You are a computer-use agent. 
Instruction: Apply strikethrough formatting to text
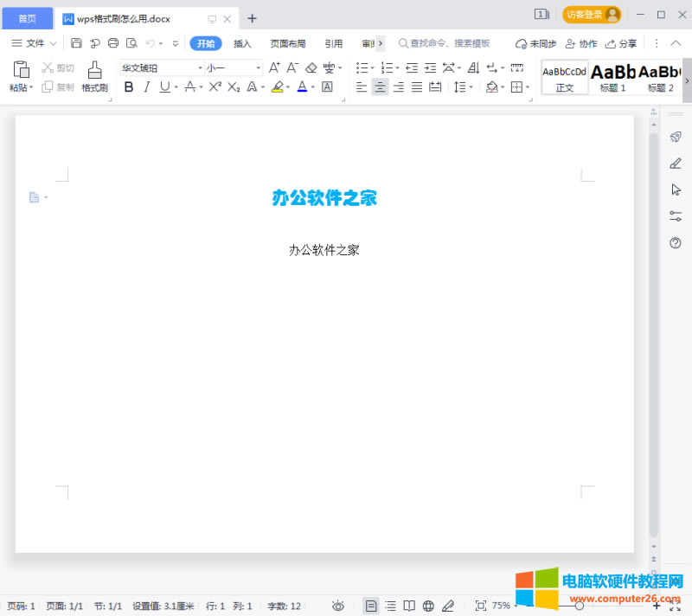click(189, 87)
